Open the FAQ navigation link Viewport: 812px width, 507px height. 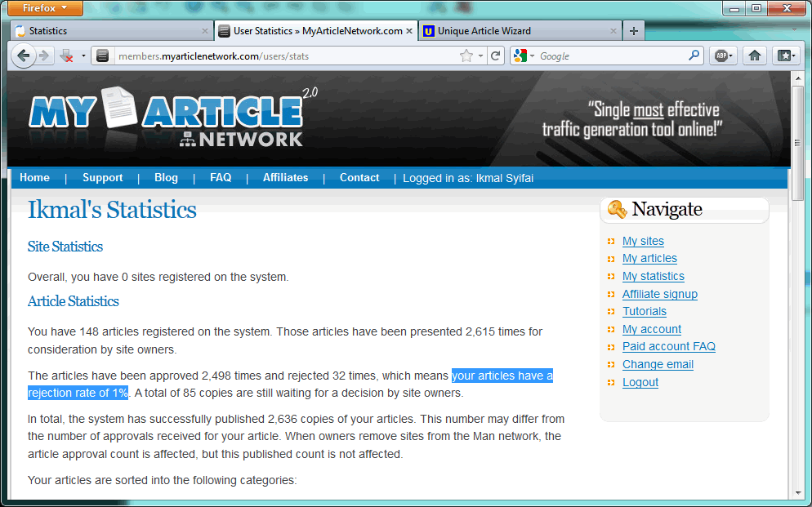pos(221,177)
